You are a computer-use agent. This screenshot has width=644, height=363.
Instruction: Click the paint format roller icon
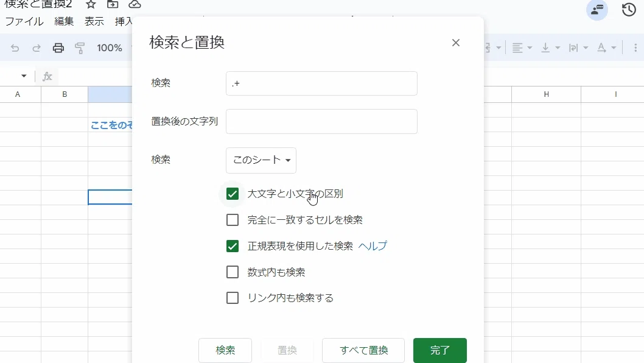[x=80, y=48]
